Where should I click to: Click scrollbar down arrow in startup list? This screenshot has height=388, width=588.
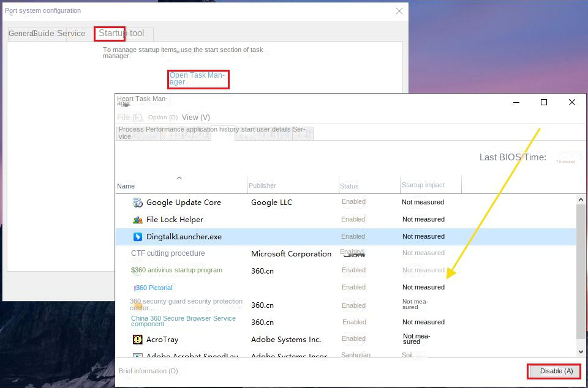[581, 352]
